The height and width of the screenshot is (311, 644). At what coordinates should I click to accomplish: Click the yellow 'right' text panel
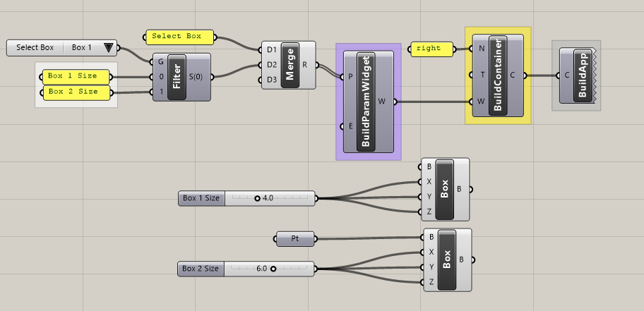pos(429,49)
